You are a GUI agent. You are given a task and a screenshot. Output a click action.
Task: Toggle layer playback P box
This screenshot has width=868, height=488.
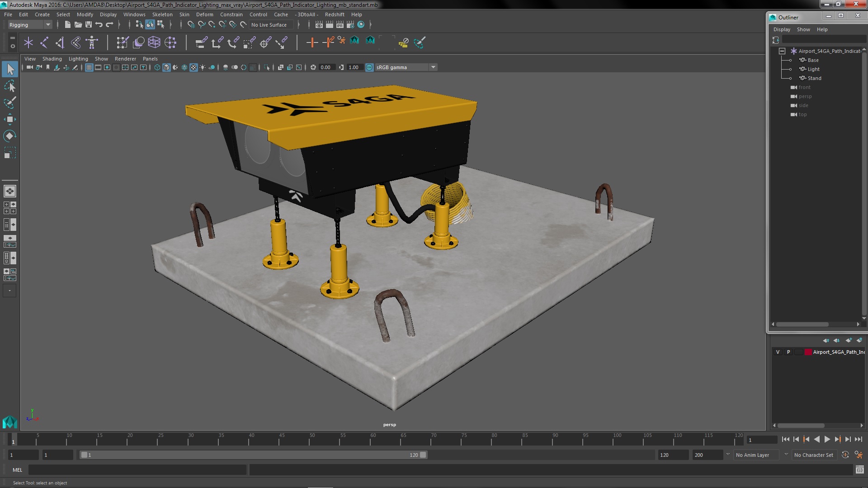788,352
